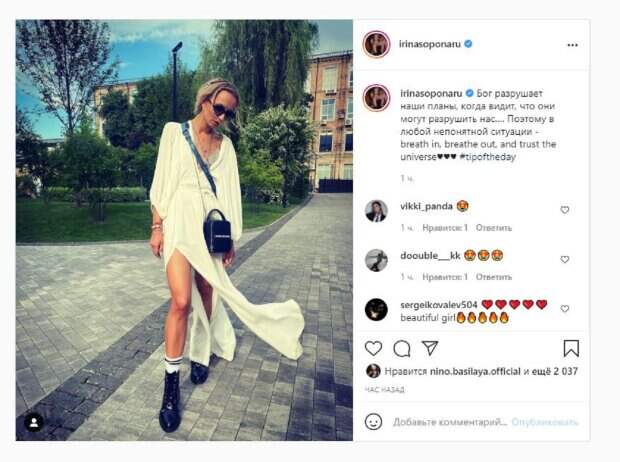
Task: Like sergeikovalev504's comment
Action: pyautogui.click(x=565, y=309)
